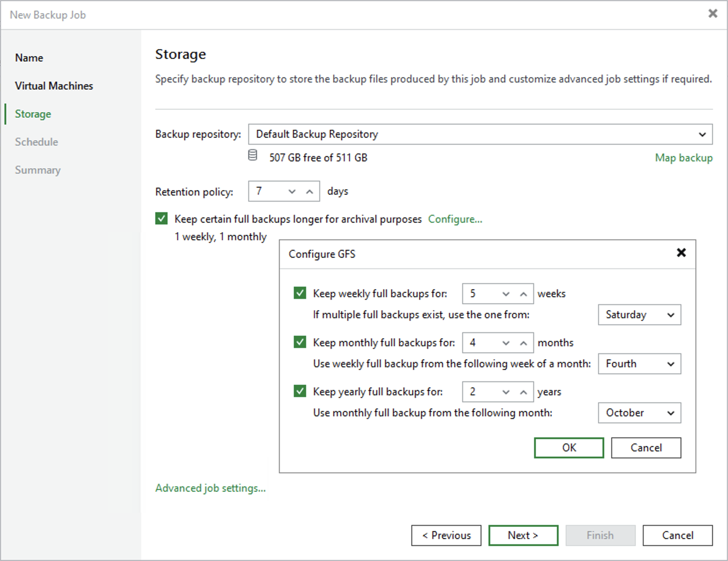Toggle Keep yearly full backups checkbox
The width and height of the screenshot is (728, 561).
[300, 391]
